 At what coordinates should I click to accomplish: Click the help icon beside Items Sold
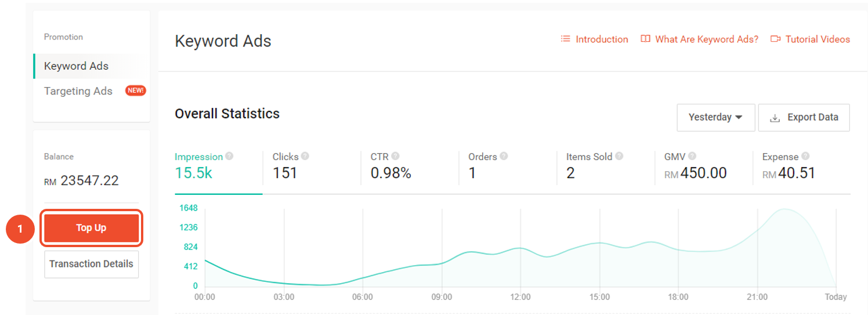619,156
